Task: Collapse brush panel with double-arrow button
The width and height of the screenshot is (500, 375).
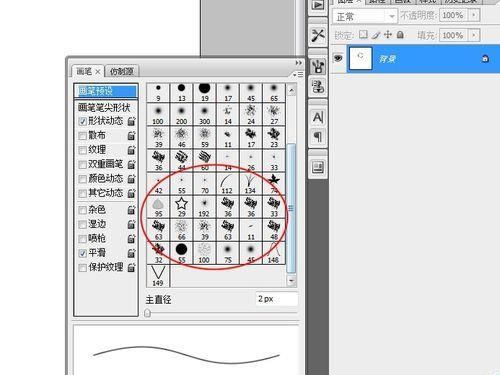Action: 298,63
